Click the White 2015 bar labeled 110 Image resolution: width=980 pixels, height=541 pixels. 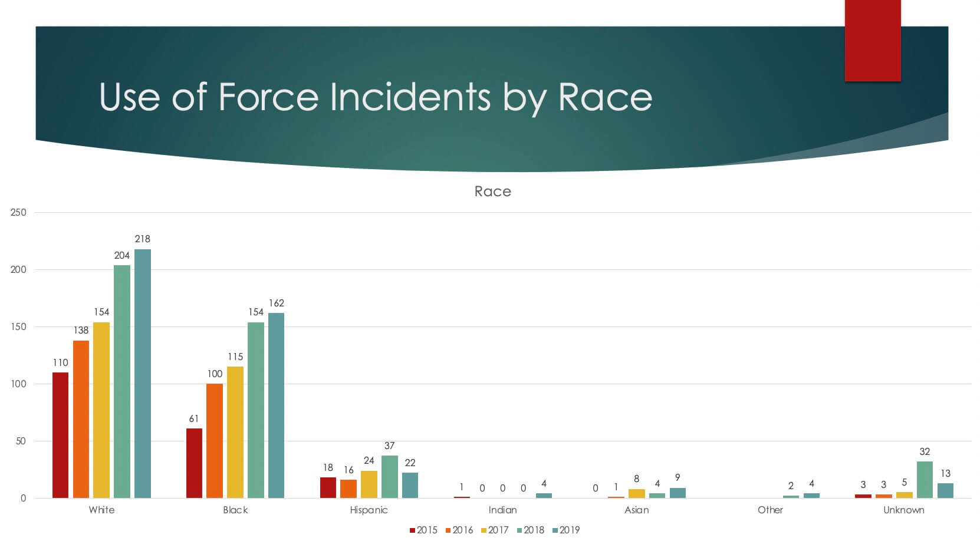[60, 435]
